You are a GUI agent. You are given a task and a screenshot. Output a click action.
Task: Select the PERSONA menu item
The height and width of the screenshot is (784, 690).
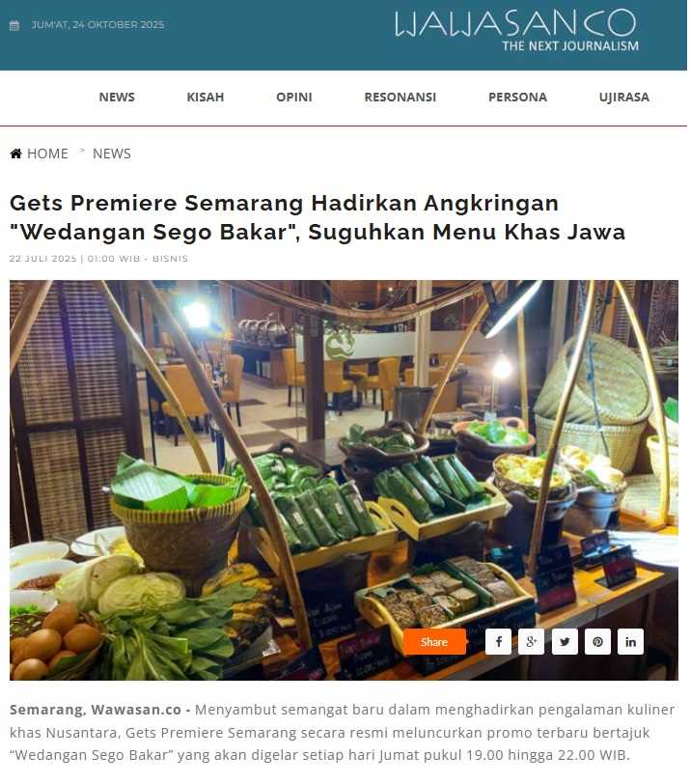(x=517, y=97)
